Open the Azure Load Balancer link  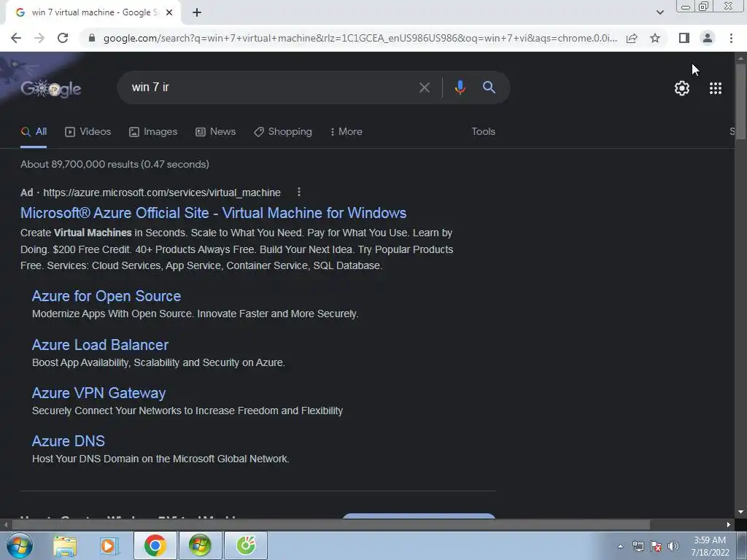click(x=100, y=345)
